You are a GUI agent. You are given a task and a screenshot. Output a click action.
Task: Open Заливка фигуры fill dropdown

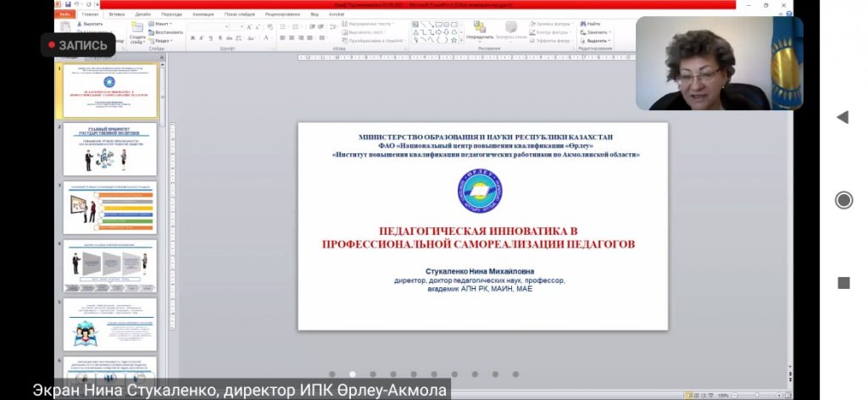tap(552, 24)
